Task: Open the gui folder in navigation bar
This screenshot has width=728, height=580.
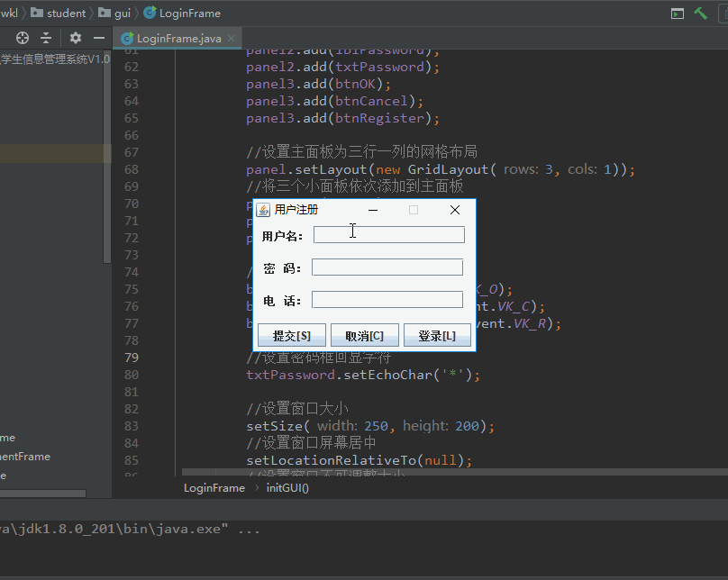Action: 114,13
